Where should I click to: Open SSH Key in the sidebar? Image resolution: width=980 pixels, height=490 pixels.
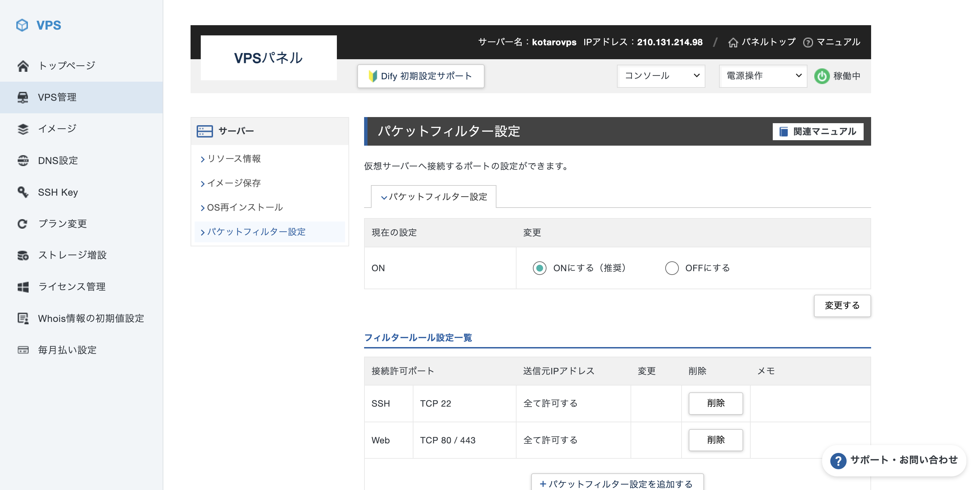(x=81, y=192)
